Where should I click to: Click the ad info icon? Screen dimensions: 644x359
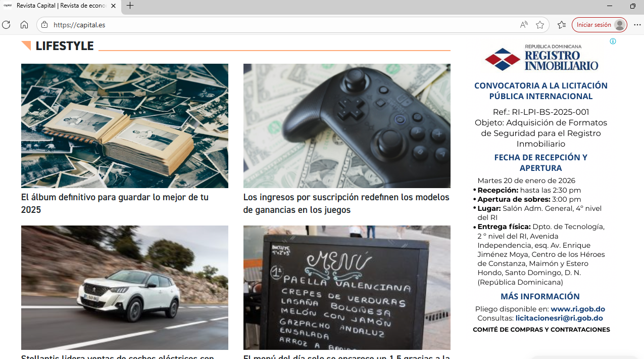[613, 41]
